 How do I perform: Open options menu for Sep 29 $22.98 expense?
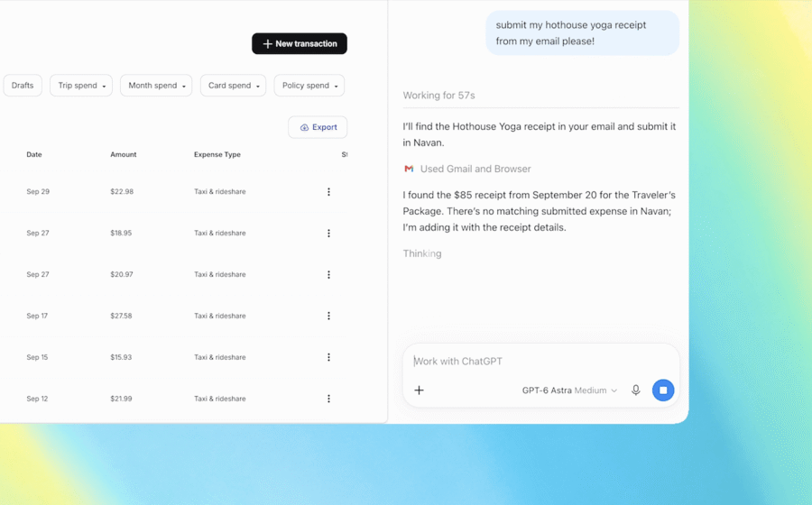click(328, 192)
